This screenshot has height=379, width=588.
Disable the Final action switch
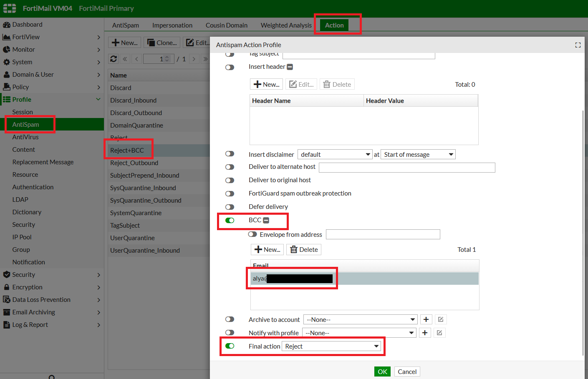click(230, 346)
